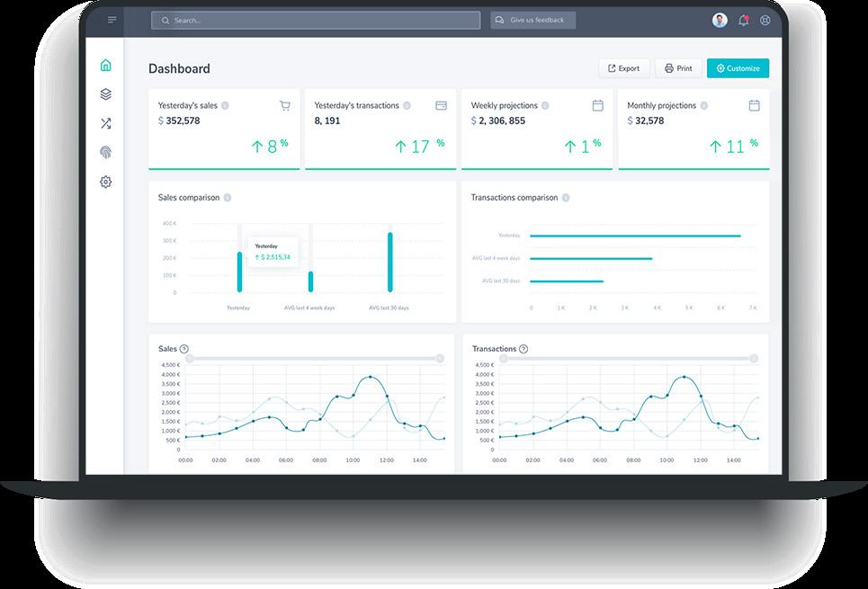The height and width of the screenshot is (589, 868).
Task: Open the fingerprint sidebar icon
Action: [106, 152]
